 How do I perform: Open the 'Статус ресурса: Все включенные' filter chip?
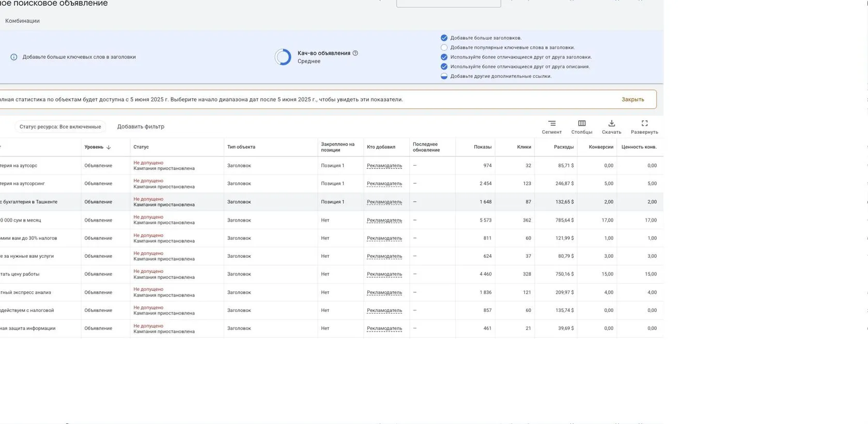coord(60,127)
